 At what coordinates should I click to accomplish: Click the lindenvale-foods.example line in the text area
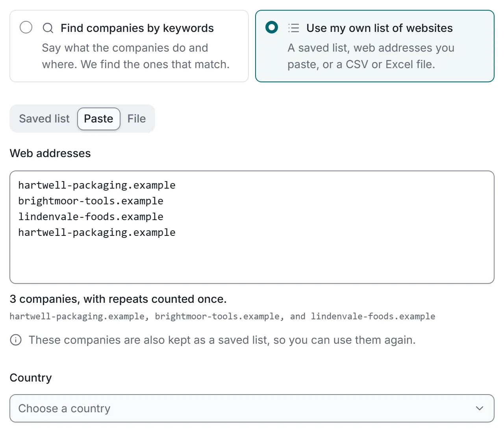(x=91, y=217)
